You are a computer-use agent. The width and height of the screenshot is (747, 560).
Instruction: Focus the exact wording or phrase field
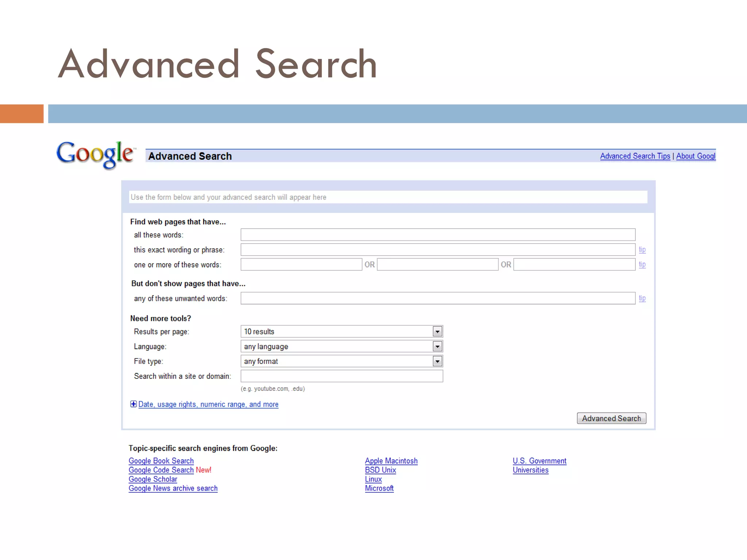[x=438, y=250]
